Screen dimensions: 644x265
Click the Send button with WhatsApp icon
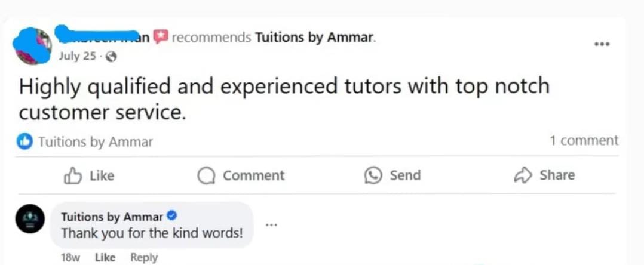(x=392, y=175)
